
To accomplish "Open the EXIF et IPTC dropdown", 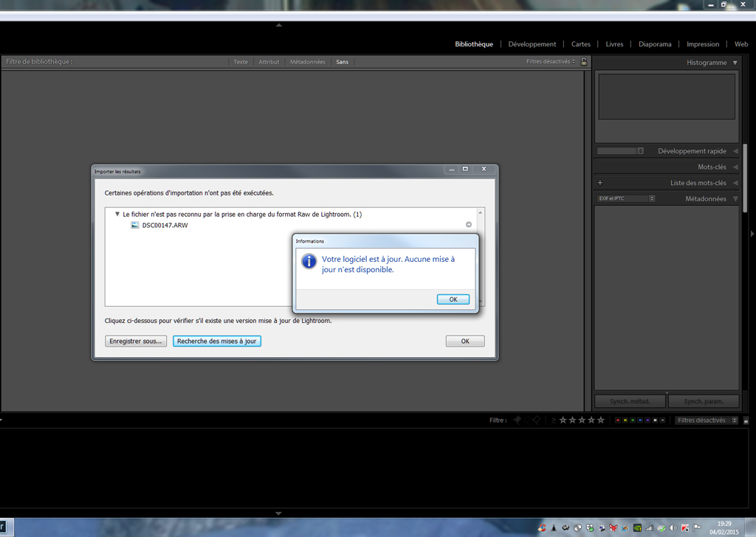I will tap(626, 198).
